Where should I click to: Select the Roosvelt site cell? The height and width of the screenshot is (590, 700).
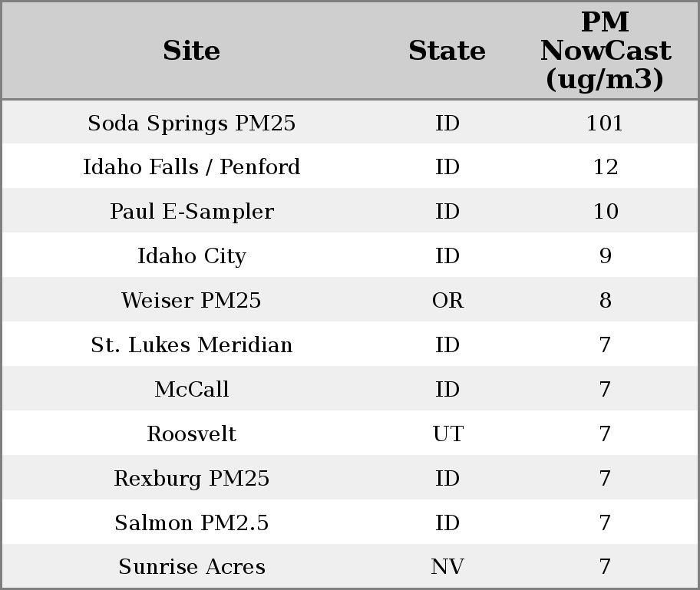pyautogui.click(x=191, y=434)
